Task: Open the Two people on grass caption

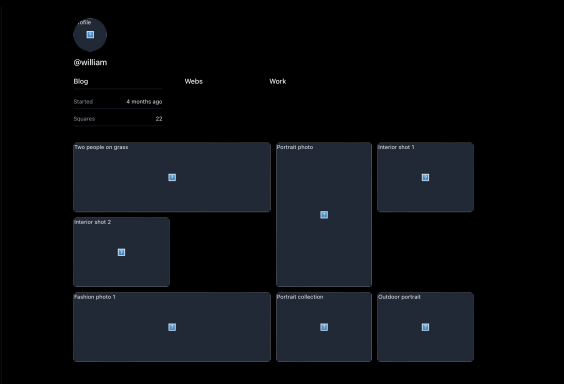Action: pos(101,147)
